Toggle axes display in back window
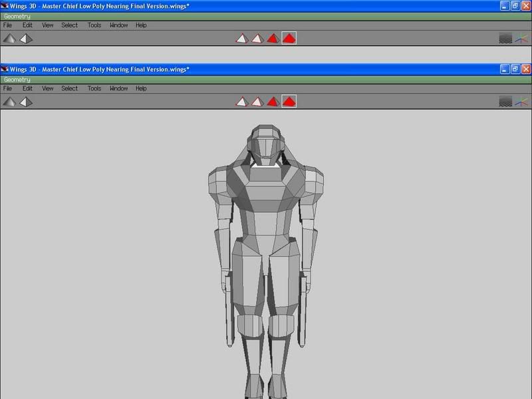Viewport: 532px width, 399px height. [522, 39]
